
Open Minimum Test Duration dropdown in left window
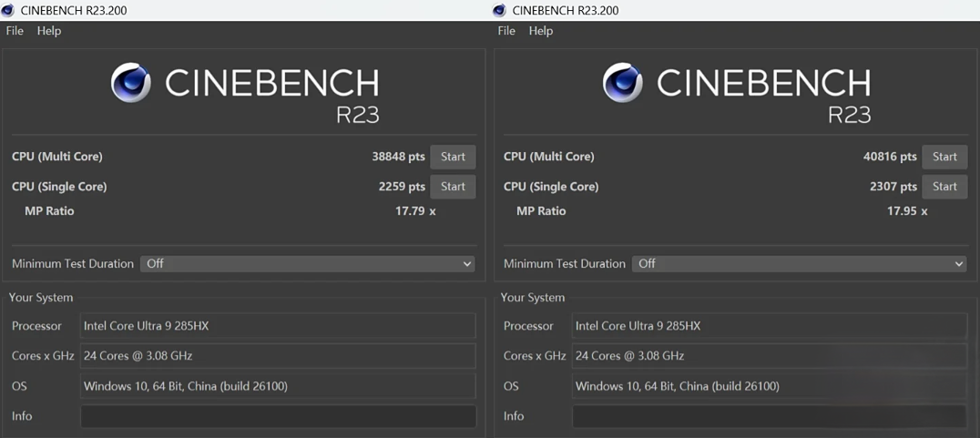pyautogui.click(x=308, y=264)
